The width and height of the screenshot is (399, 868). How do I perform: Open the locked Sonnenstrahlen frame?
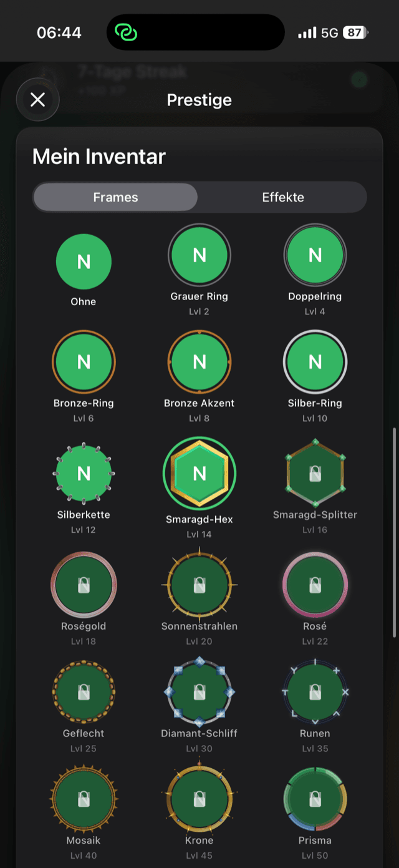pos(199,585)
